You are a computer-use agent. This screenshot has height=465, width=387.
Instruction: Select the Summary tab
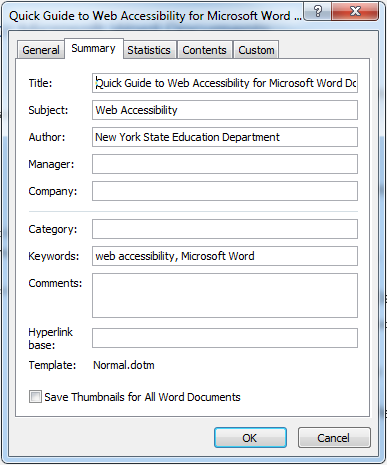tap(94, 49)
